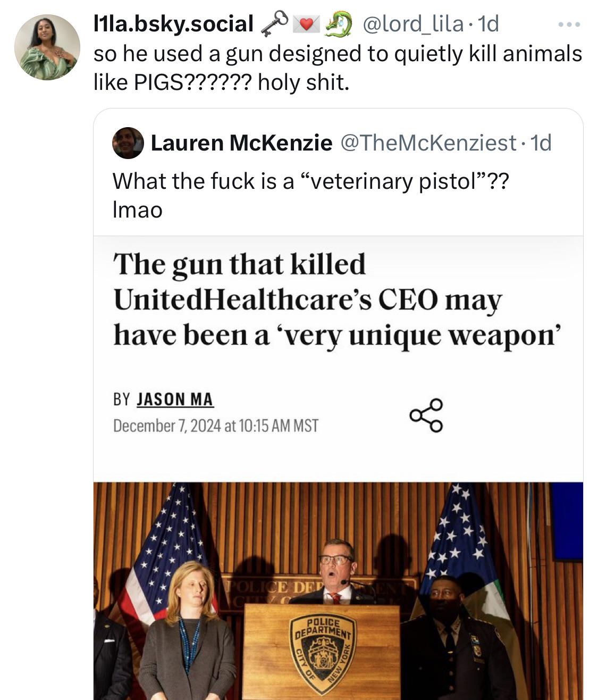The width and height of the screenshot is (598, 700).
Task: Open the @lord_lila handle
Action: coord(413,24)
